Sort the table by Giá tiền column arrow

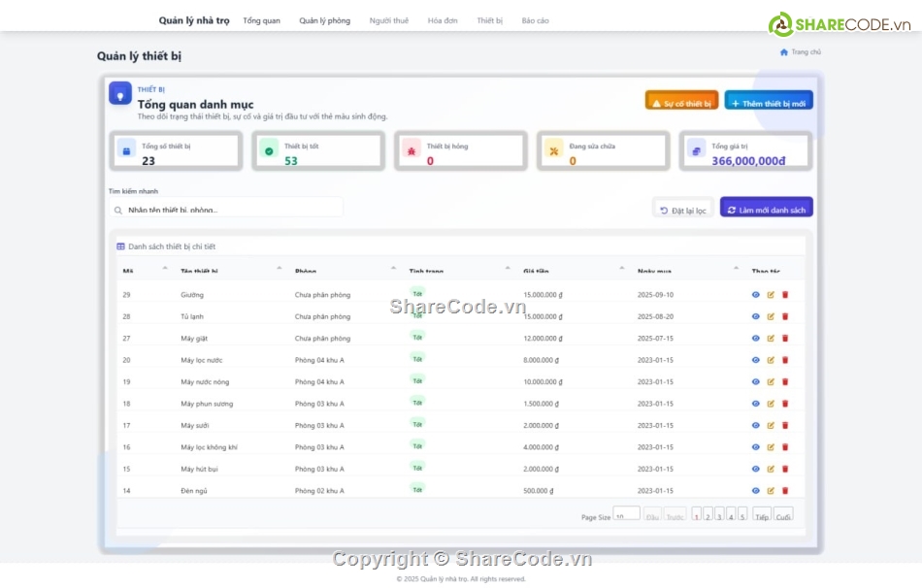pos(621,267)
